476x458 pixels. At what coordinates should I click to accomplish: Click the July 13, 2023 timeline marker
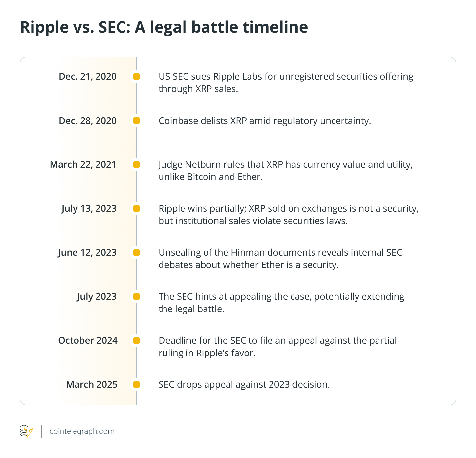click(136, 208)
